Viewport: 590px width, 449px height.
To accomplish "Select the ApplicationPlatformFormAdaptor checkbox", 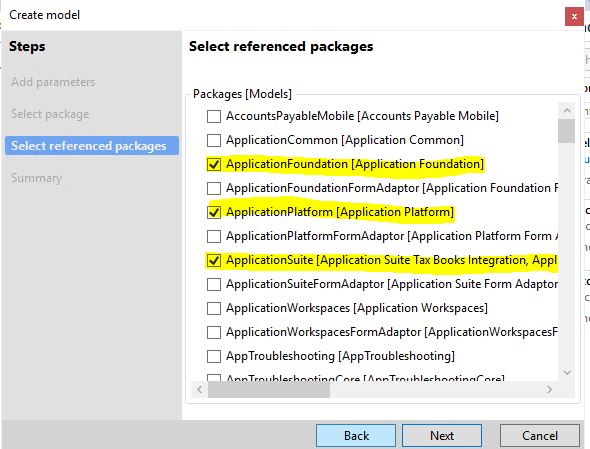I will [214, 236].
